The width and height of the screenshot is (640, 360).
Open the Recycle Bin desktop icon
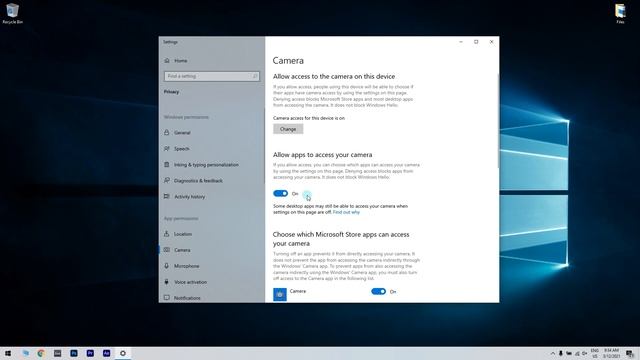12,13
